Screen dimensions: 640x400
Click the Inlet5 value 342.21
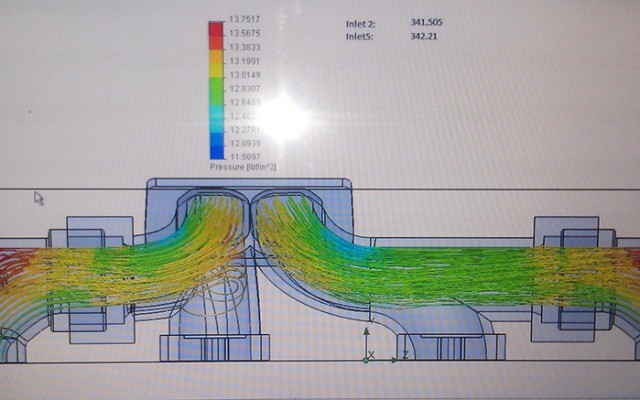(425, 36)
